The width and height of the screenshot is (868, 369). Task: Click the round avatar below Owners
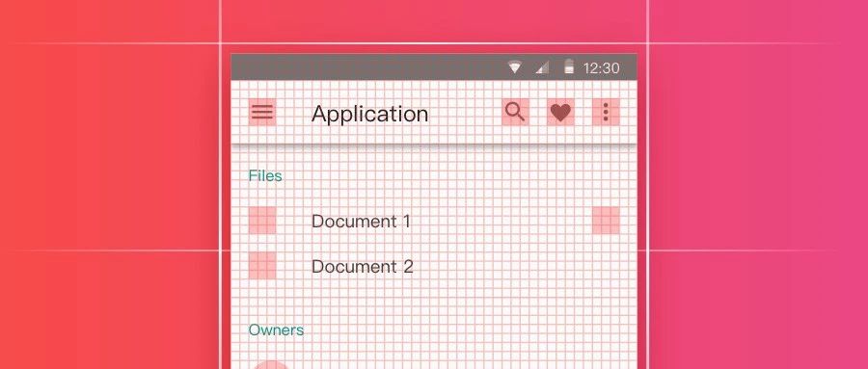click(271, 364)
